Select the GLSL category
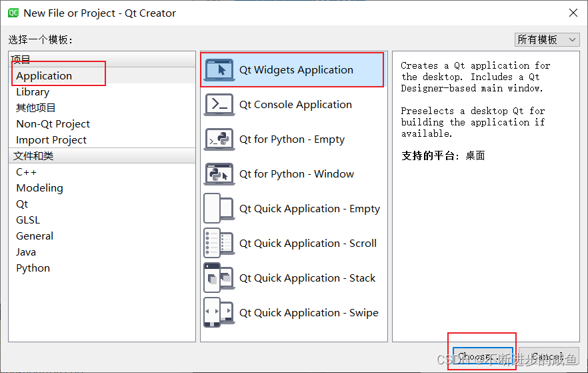 (x=102, y=220)
